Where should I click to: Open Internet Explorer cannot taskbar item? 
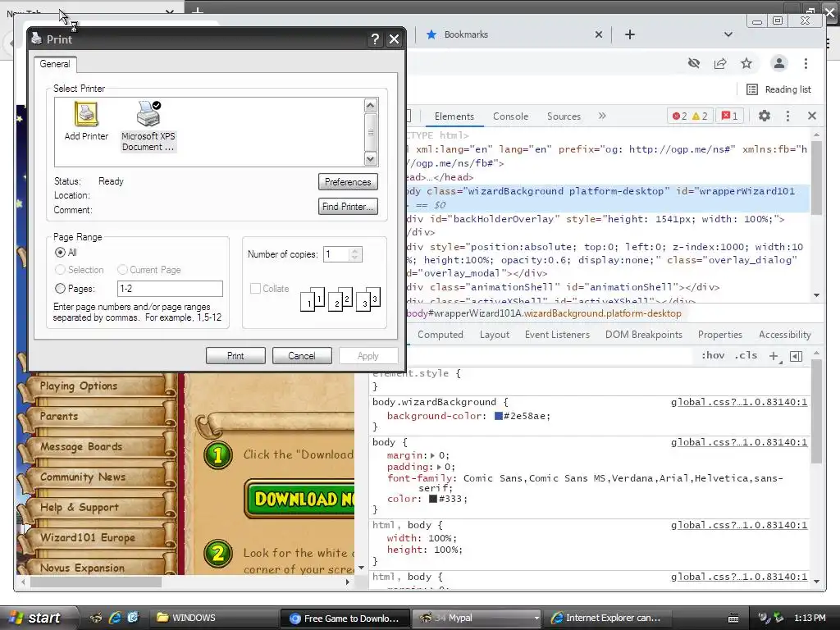(x=608, y=618)
